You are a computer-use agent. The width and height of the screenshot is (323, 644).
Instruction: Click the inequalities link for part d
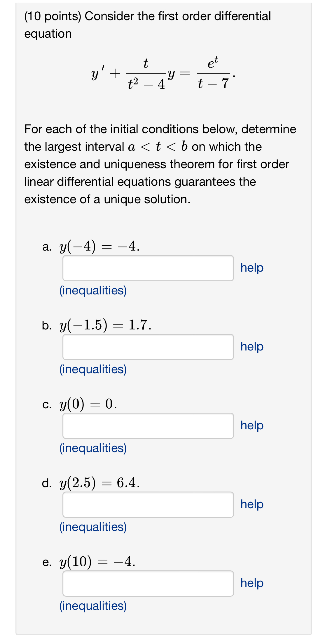pos(93,527)
